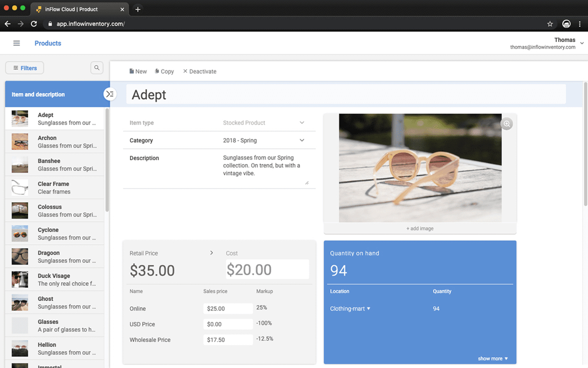This screenshot has width=588, height=368.
Task: Open the Filters panel
Action: click(x=24, y=68)
